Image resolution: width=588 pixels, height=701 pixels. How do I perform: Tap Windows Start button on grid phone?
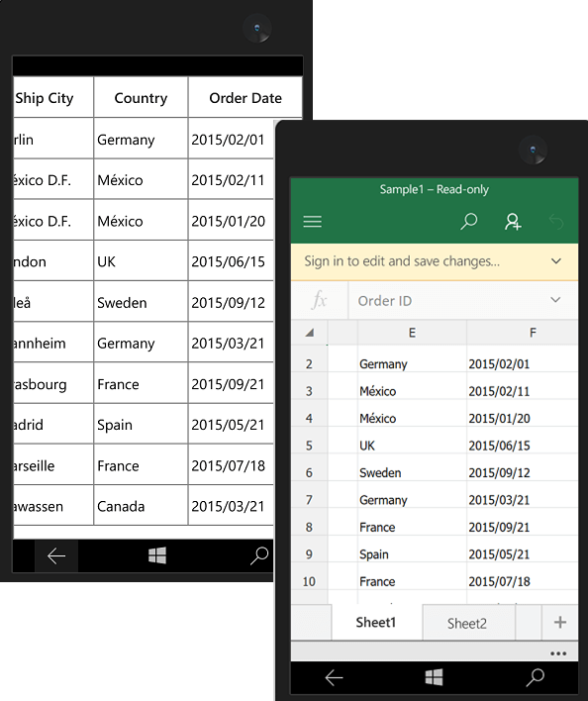157,555
